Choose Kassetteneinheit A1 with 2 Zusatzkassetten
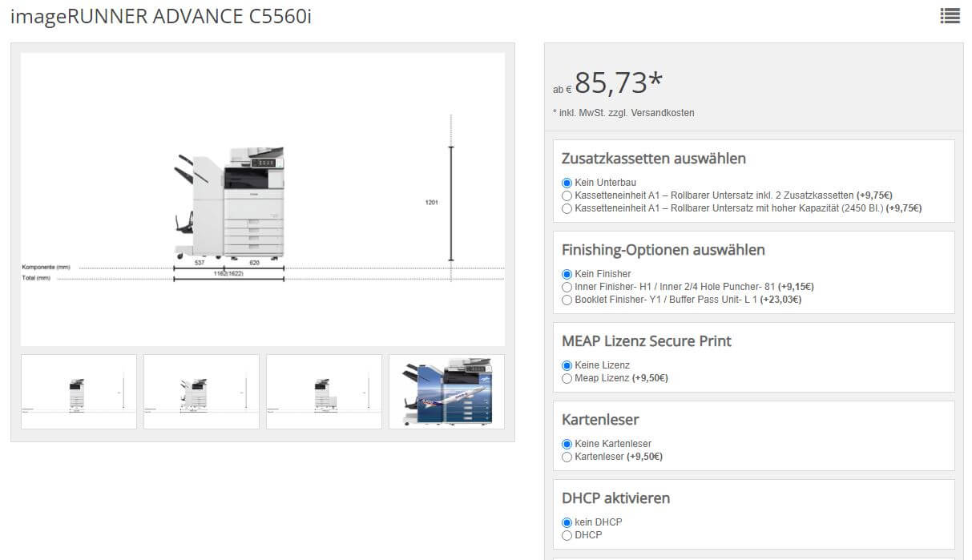Image resolution: width=972 pixels, height=560 pixels. (x=567, y=195)
